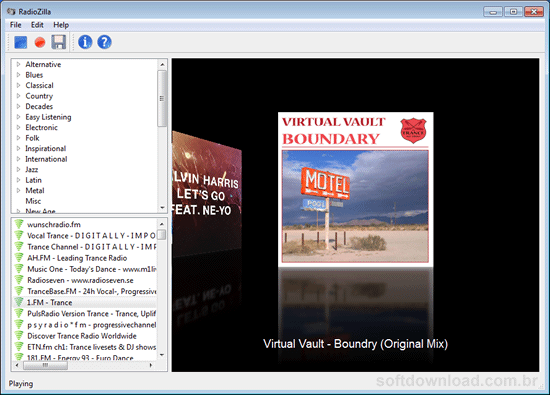This screenshot has height=395, width=550.
Task: Click signal icon beside AH.FM station
Action: click(x=19, y=258)
